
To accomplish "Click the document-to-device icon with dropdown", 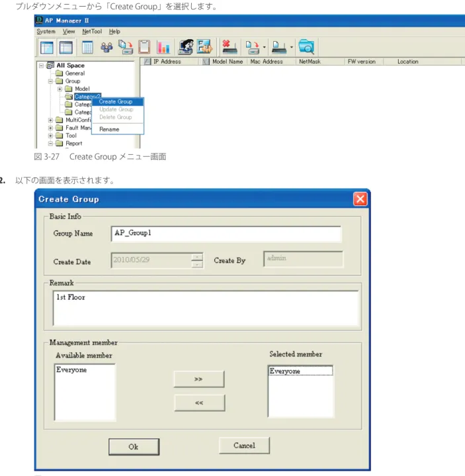I will [x=253, y=48].
